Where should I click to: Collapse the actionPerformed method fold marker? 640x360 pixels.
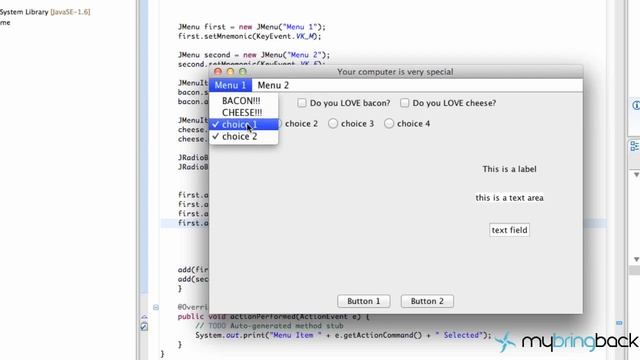pyautogui.click(x=156, y=307)
